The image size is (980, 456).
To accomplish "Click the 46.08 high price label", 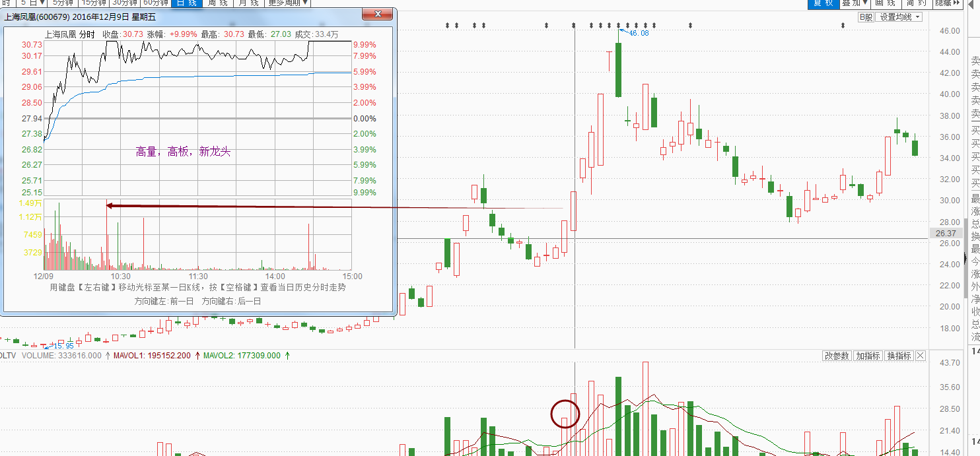I will (639, 33).
